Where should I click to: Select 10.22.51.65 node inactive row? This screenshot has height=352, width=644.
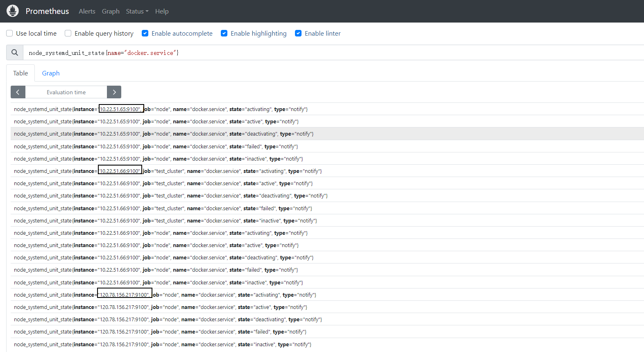click(327, 159)
